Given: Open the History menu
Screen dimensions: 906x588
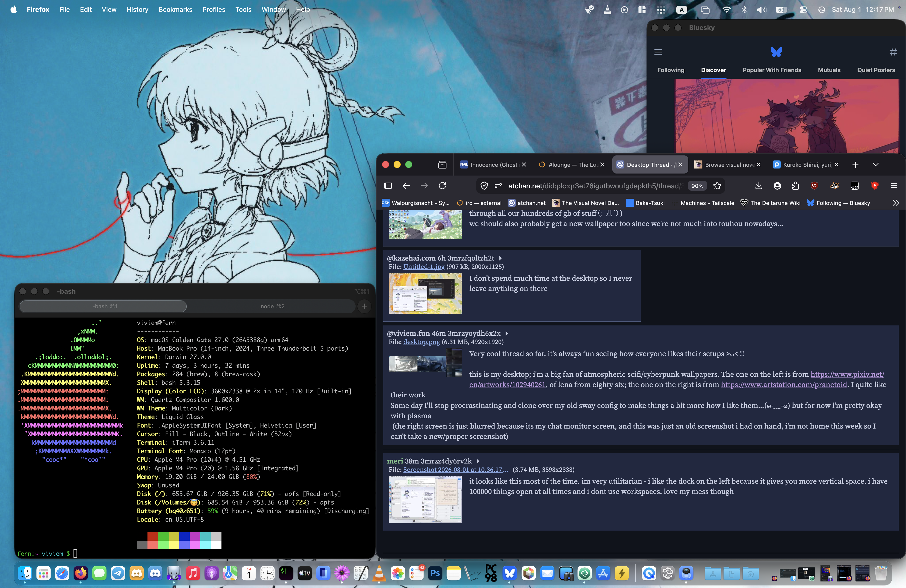Looking at the screenshot, I should [137, 10].
